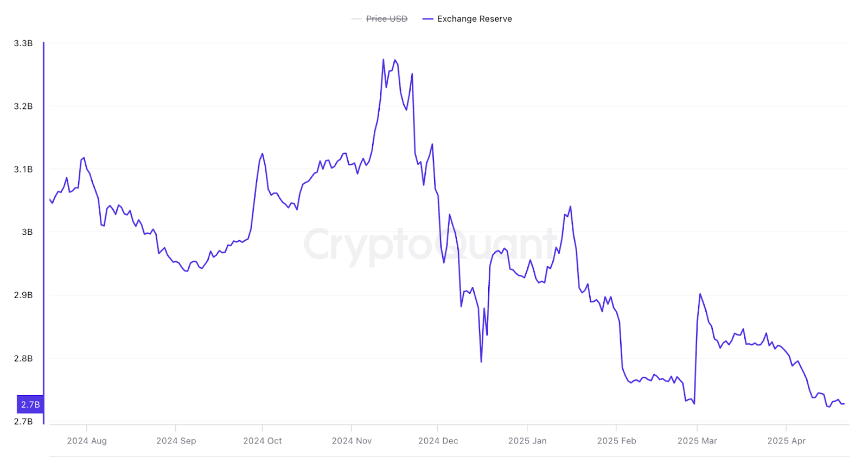868x457 pixels.
Task: Click the 2024 Nov date label
Action: coord(352,441)
